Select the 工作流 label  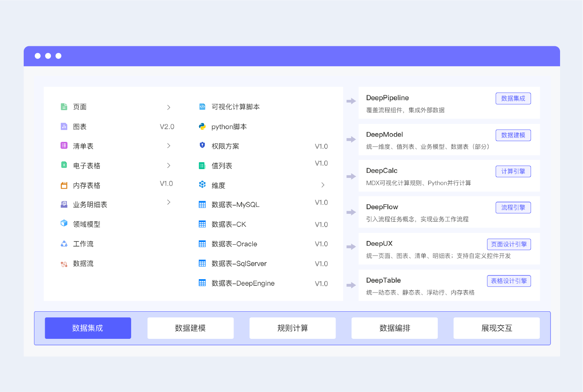[83, 244]
